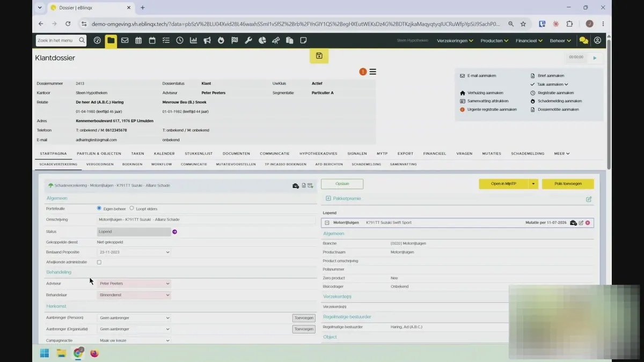This screenshot has width=644, height=362.
Task: Open the bar chart reports icon
Action: pos(193,40)
